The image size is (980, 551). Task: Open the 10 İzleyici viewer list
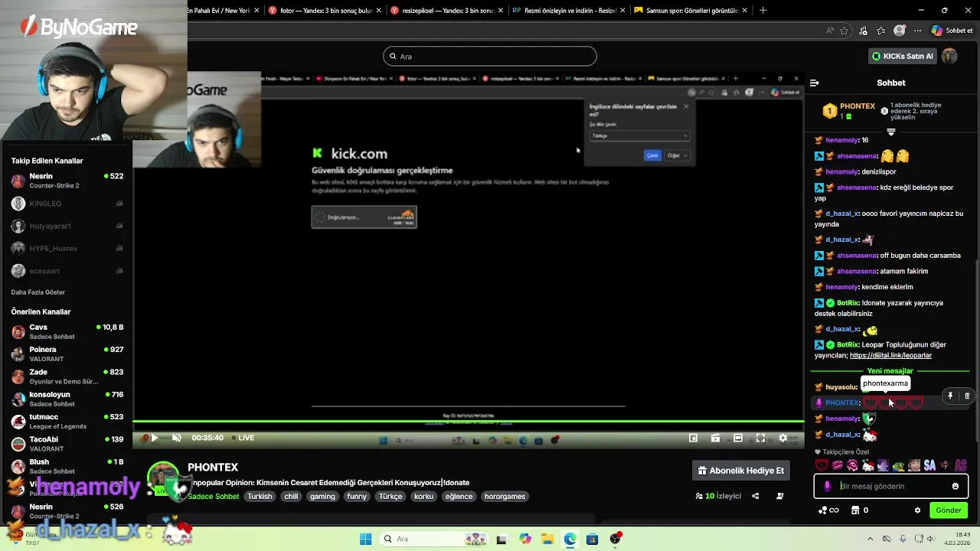point(718,496)
